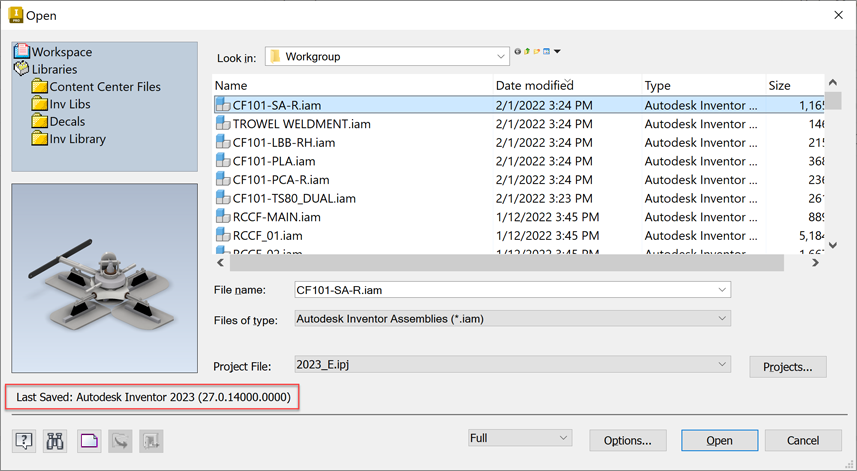The width and height of the screenshot is (857, 471).
Task: Click the Libraries label in the location pane
Action: tap(54, 69)
